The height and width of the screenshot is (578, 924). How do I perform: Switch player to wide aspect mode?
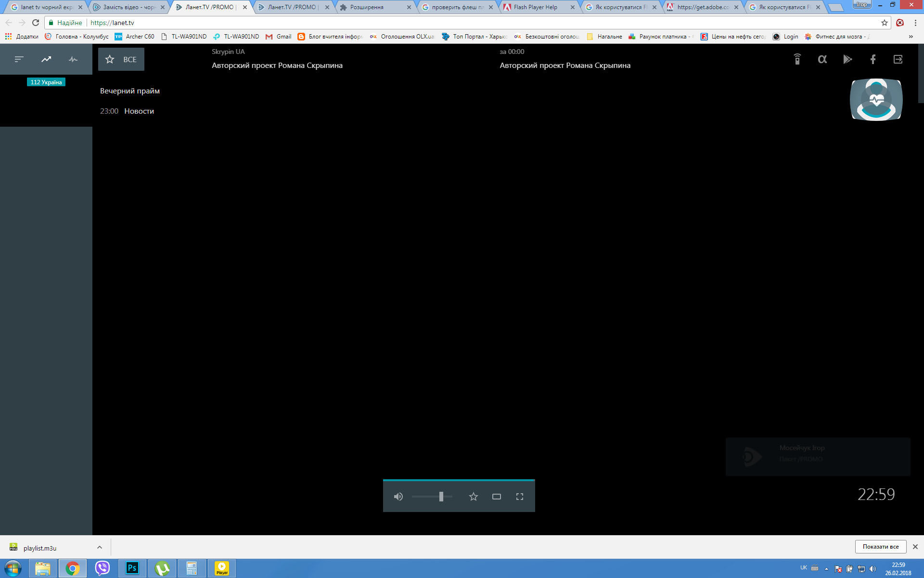496,497
